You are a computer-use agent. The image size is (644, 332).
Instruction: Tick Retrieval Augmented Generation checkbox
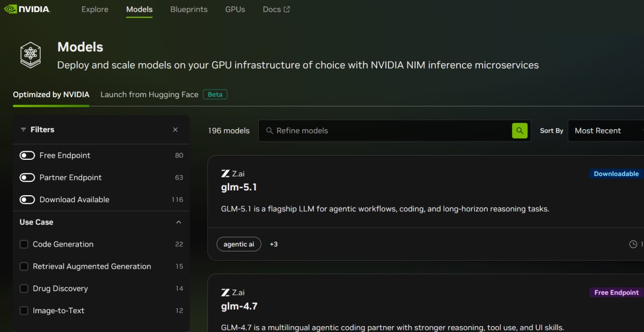pyautogui.click(x=24, y=267)
